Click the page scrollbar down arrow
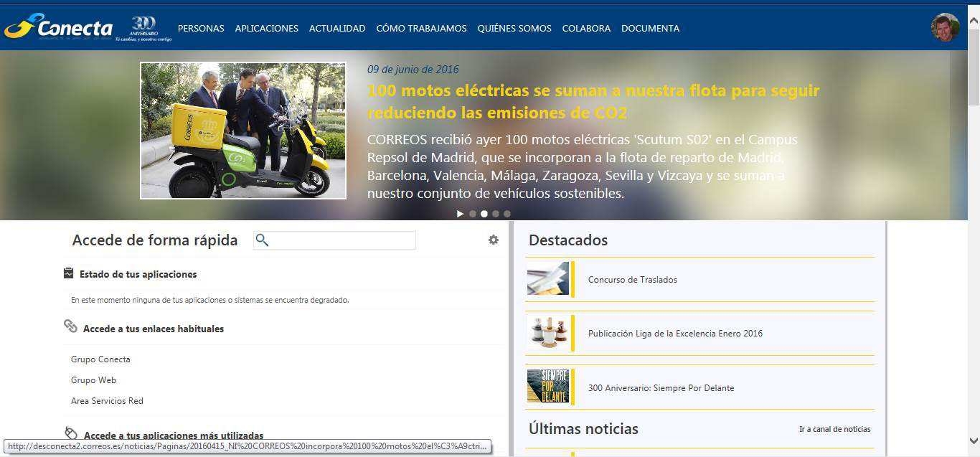This screenshot has height=457, width=980. pyautogui.click(x=974, y=440)
